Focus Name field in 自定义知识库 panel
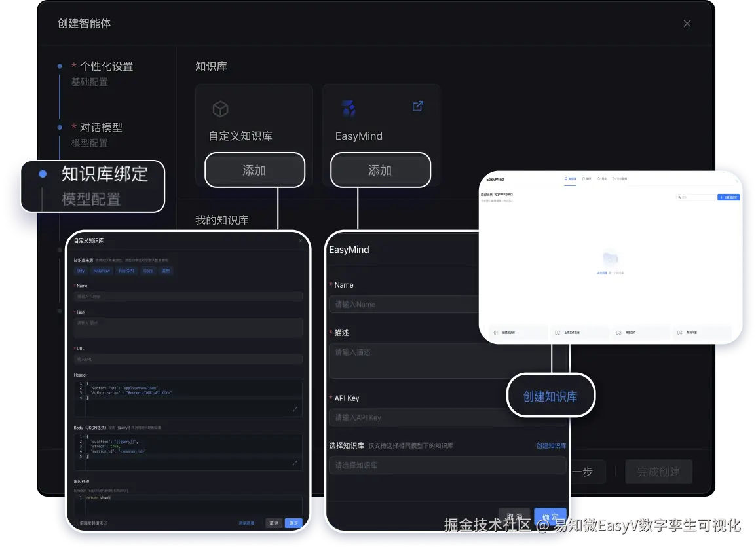The height and width of the screenshot is (549, 756). (x=188, y=296)
